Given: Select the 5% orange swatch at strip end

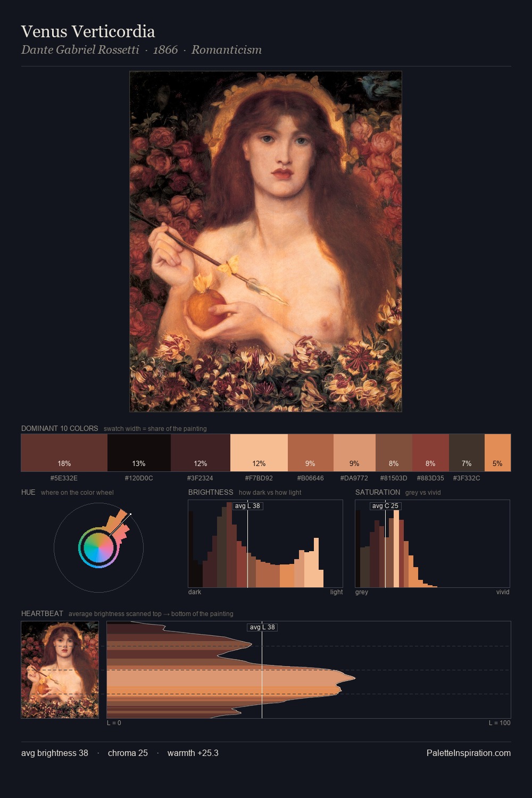Looking at the screenshot, I should point(497,453).
